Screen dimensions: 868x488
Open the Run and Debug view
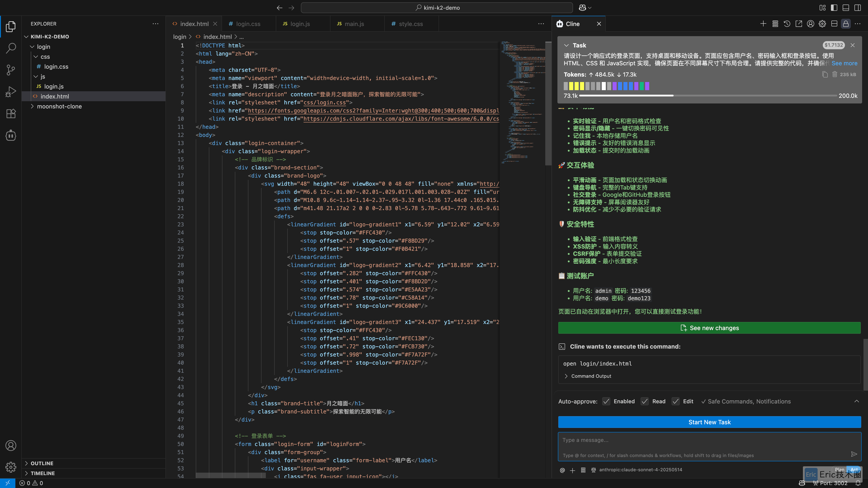click(11, 92)
